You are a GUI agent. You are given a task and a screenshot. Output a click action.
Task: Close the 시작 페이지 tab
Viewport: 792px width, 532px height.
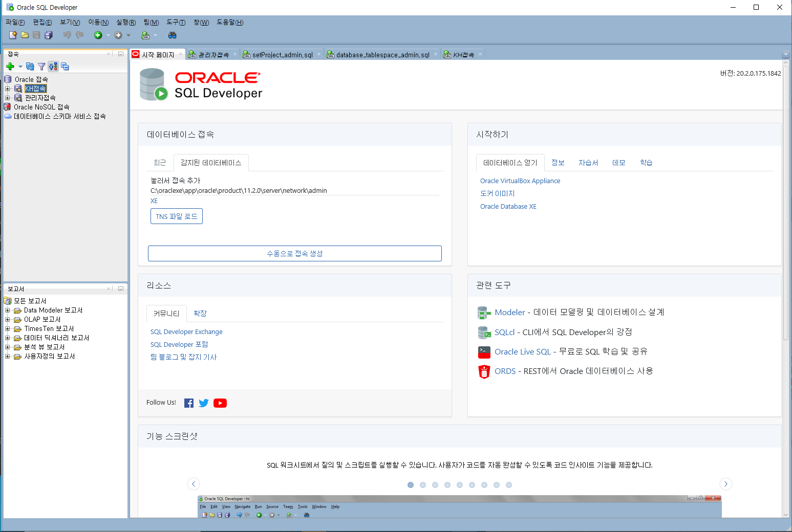tap(181, 54)
